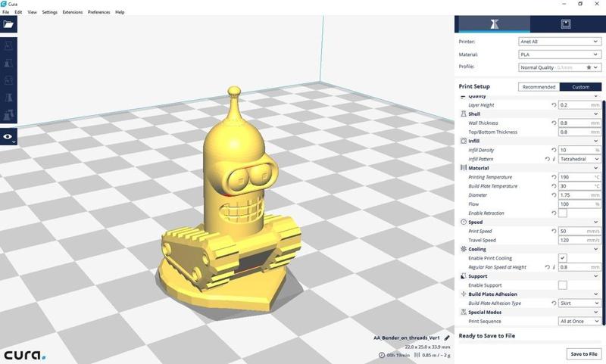This screenshot has height=364, width=606.
Task: Click the Infill Density input field
Action: (x=579, y=150)
